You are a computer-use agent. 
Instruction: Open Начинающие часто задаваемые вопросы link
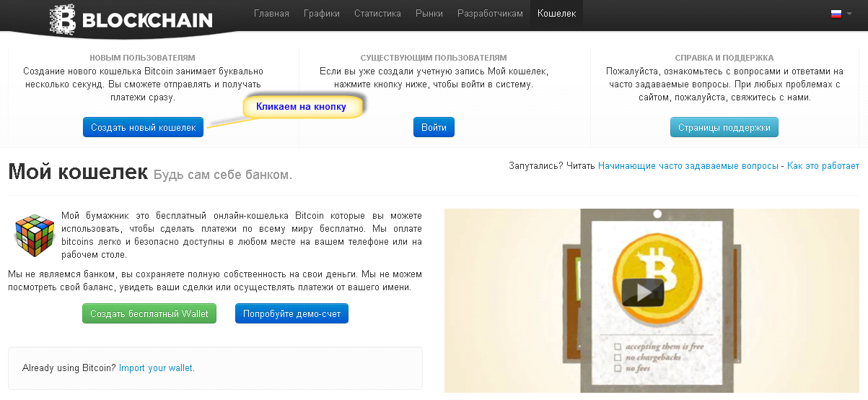[x=688, y=165]
